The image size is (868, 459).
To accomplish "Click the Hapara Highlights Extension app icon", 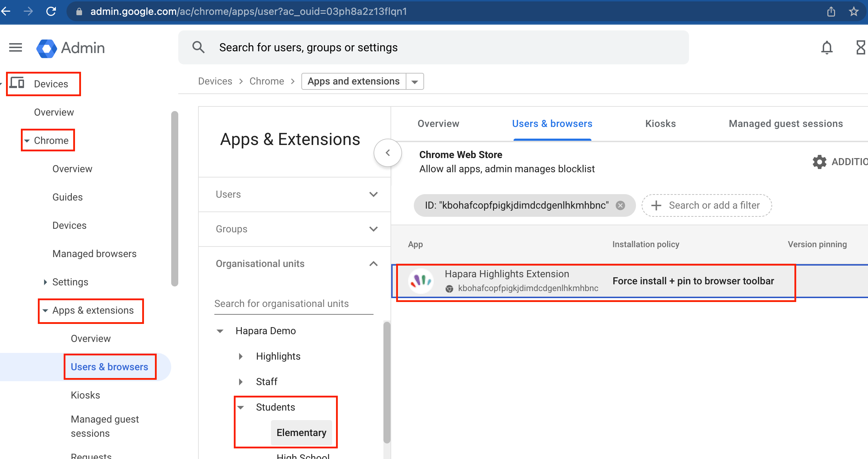I will [x=421, y=280].
